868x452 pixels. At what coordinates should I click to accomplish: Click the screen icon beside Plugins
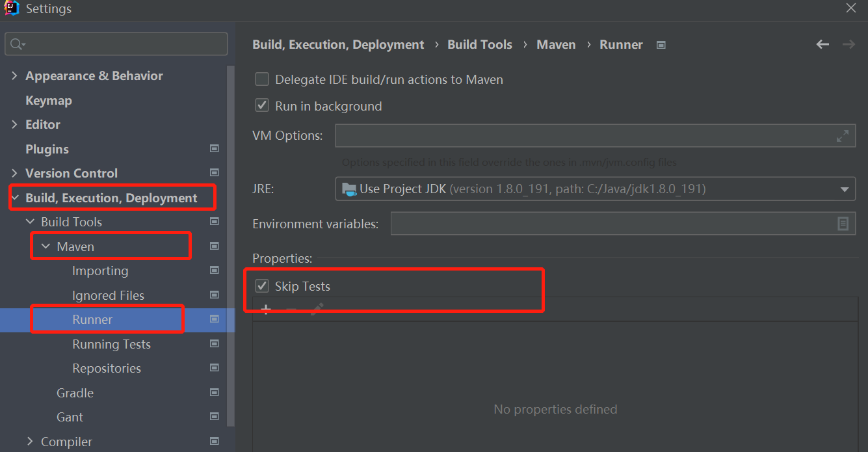pyautogui.click(x=214, y=148)
